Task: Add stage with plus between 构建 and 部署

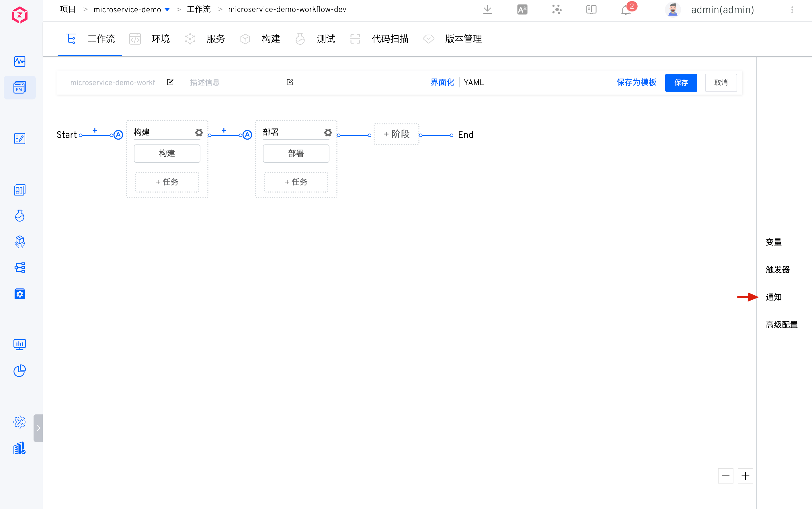Action: tap(224, 130)
